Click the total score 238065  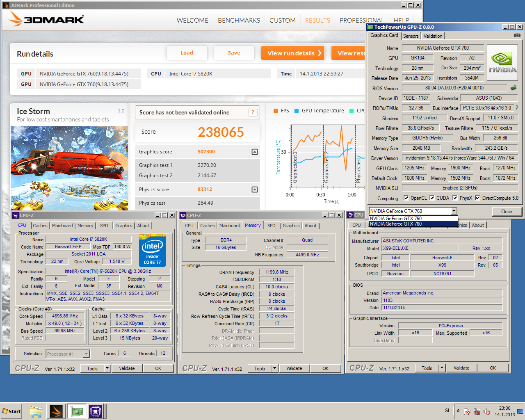[221, 132]
